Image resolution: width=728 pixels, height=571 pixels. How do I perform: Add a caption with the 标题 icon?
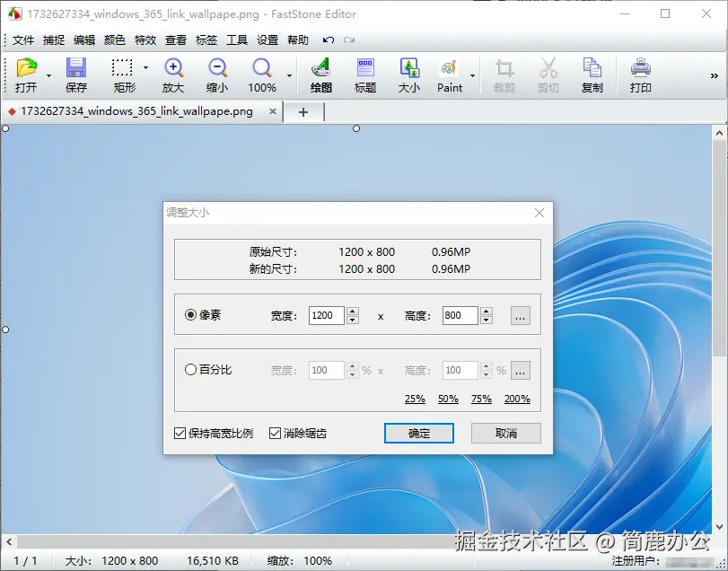365,75
